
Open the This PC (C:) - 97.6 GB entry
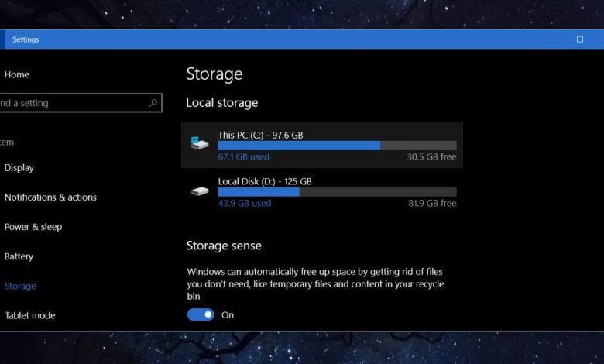[260, 135]
